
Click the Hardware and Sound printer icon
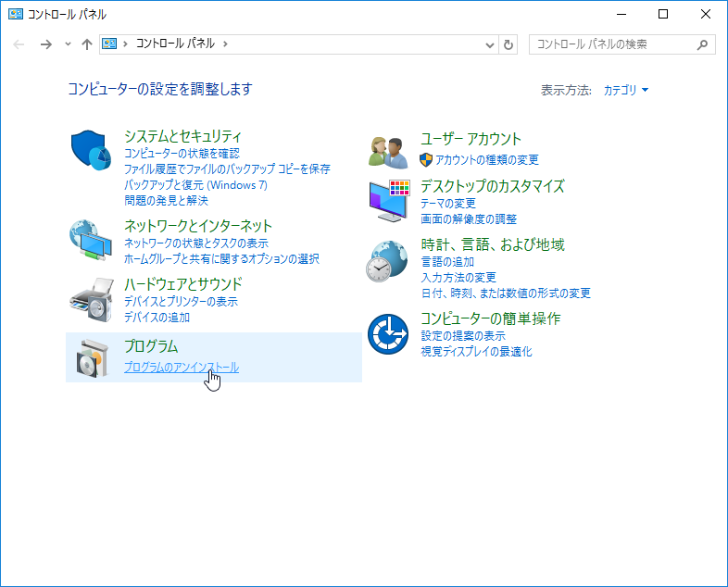click(92, 300)
